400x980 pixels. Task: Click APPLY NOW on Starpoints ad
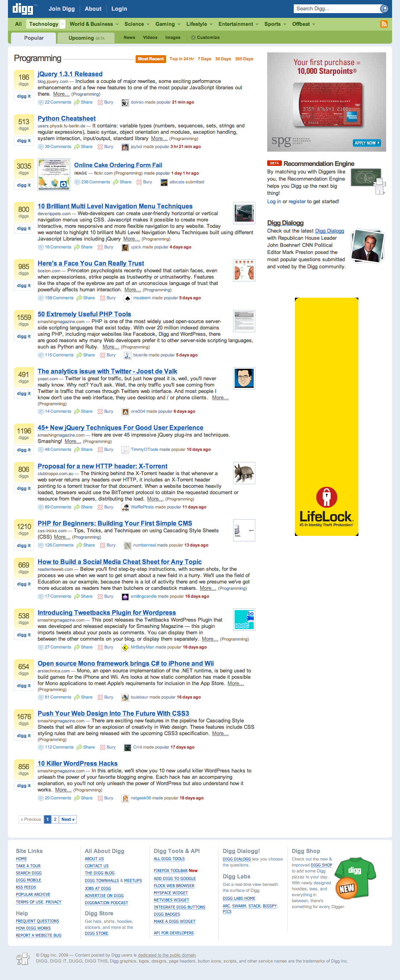pos(367,143)
